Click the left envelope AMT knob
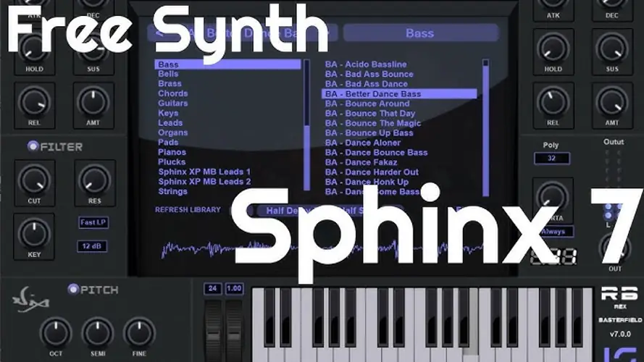This screenshot has width=644, height=362. pos(93,102)
